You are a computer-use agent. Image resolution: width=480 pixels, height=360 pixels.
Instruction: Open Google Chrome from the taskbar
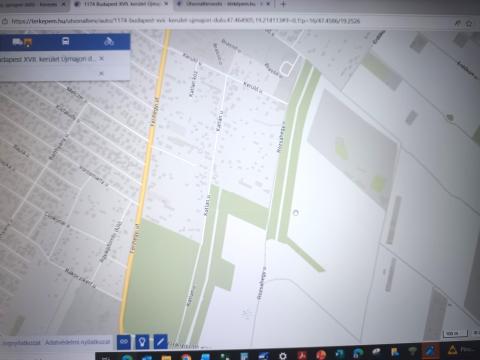point(186,357)
